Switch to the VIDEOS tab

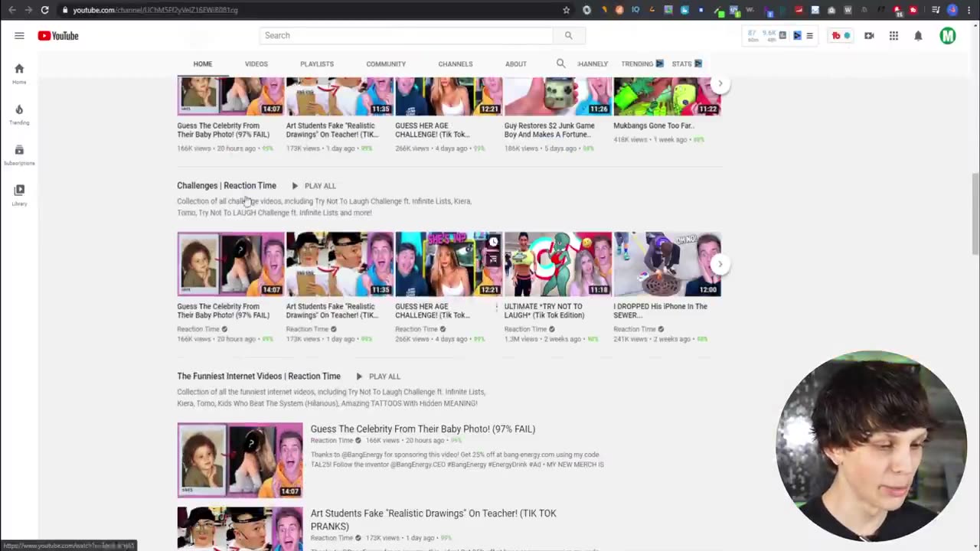(256, 64)
